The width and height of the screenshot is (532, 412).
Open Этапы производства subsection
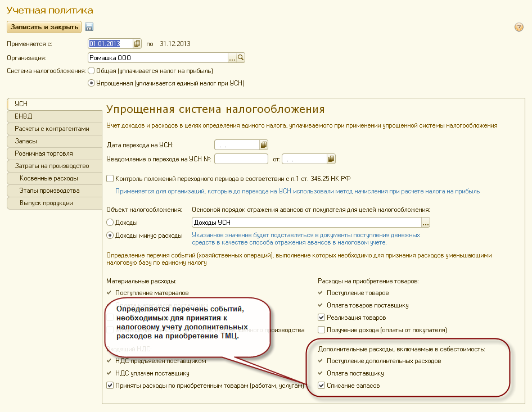[x=55, y=191]
